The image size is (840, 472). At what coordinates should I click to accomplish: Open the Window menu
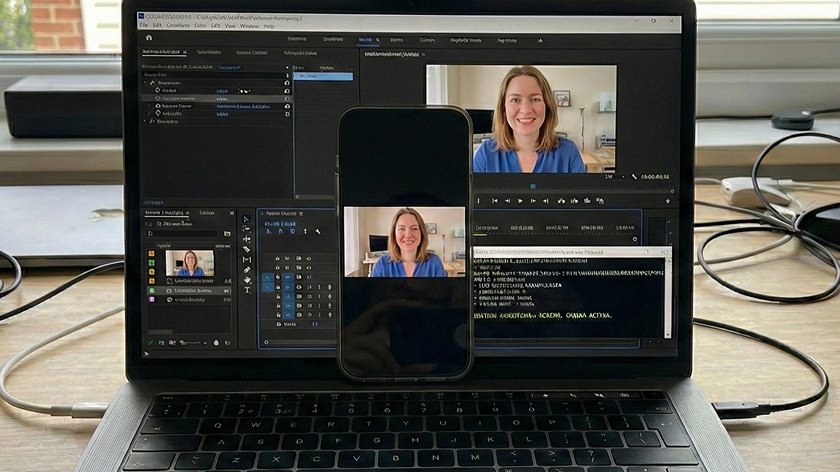click(249, 26)
